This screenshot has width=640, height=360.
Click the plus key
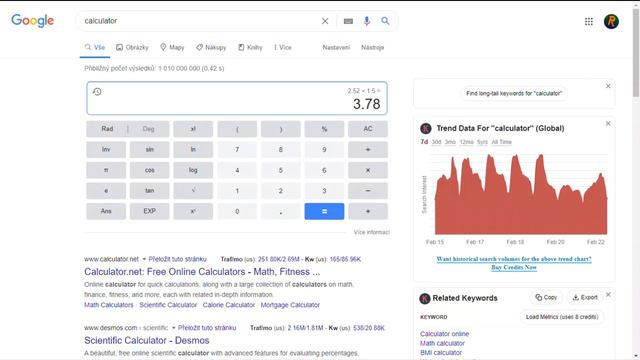(x=368, y=211)
